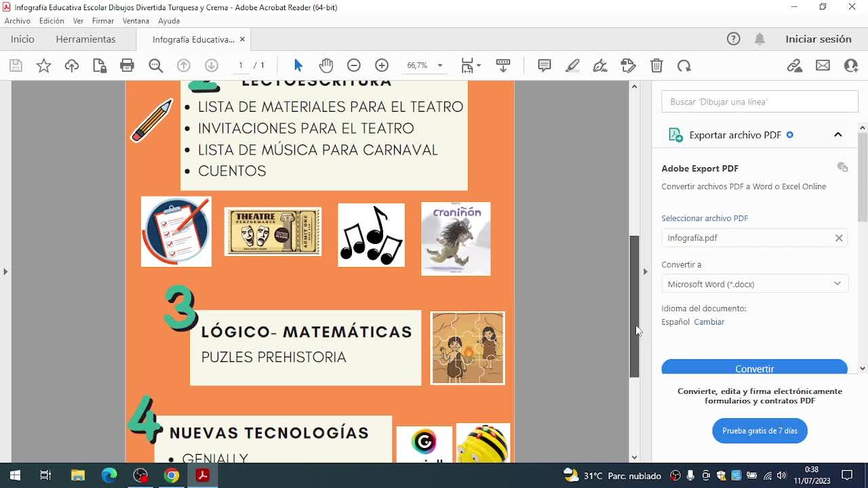Screen dimensions: 868x488
Task: Click the print file icon
Action: tap(127, 66)
